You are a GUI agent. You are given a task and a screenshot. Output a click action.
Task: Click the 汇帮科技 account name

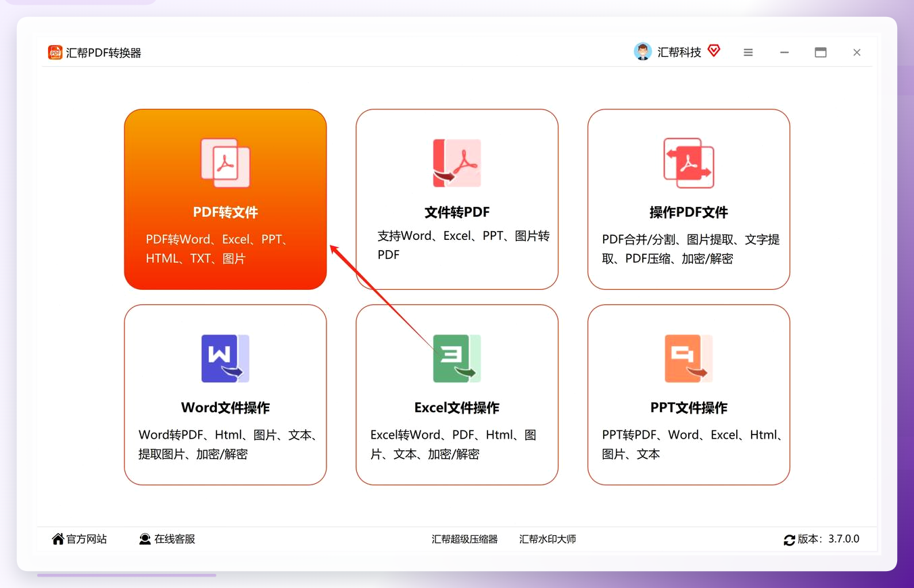(679, 53)
